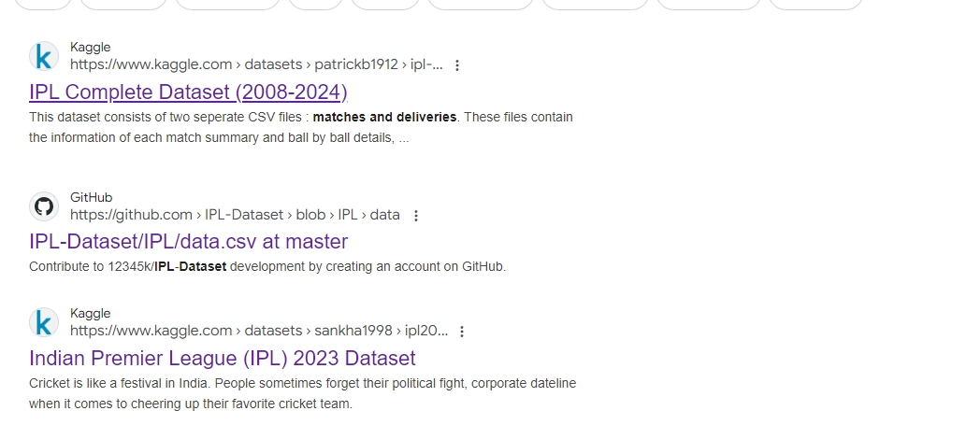Screen dimensions: 980x425
Task: Click the "Cricket is like a festival" snippet
Action: coord(302,393)
